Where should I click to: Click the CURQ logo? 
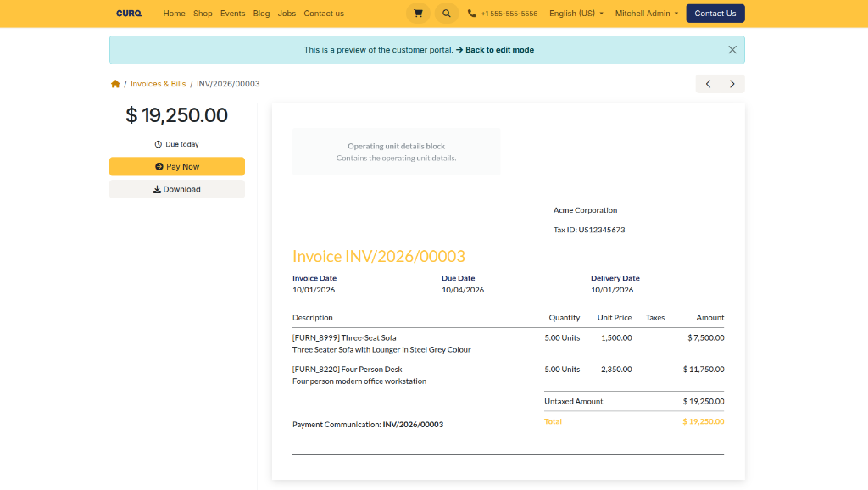click(129, 14)
